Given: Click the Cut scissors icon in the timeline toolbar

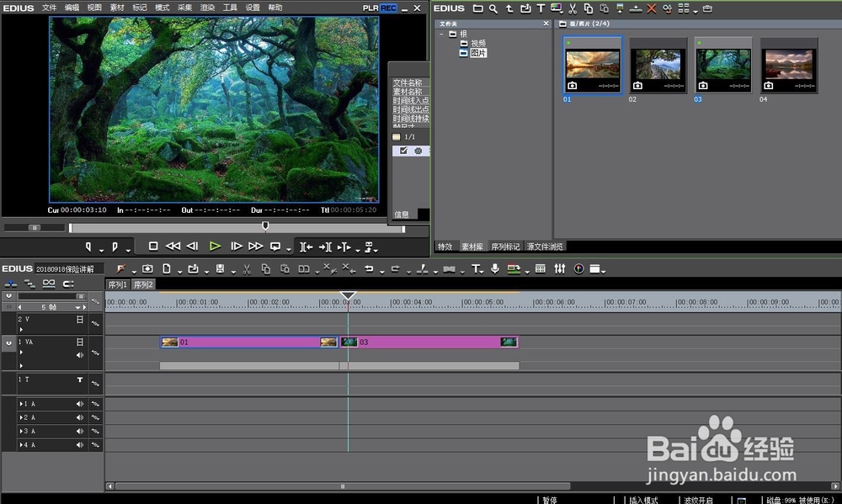Looking at the screenshot, I should pyautogui.click(x=247, y=269).
